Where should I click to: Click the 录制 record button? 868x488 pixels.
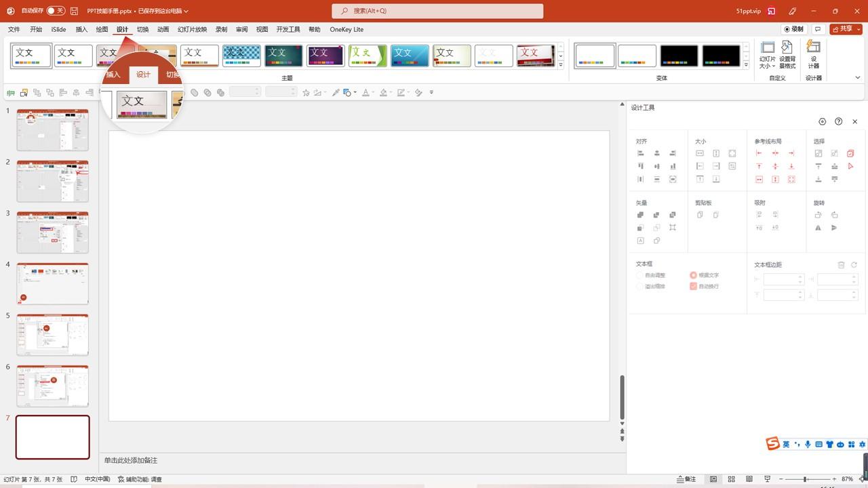tap(794, 29)
